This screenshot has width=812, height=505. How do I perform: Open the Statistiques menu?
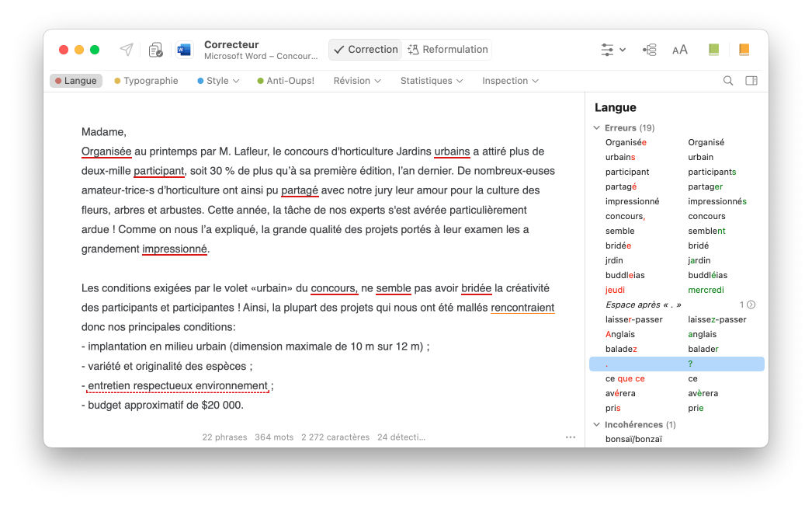pyautogui.click(x=432, y=81)
